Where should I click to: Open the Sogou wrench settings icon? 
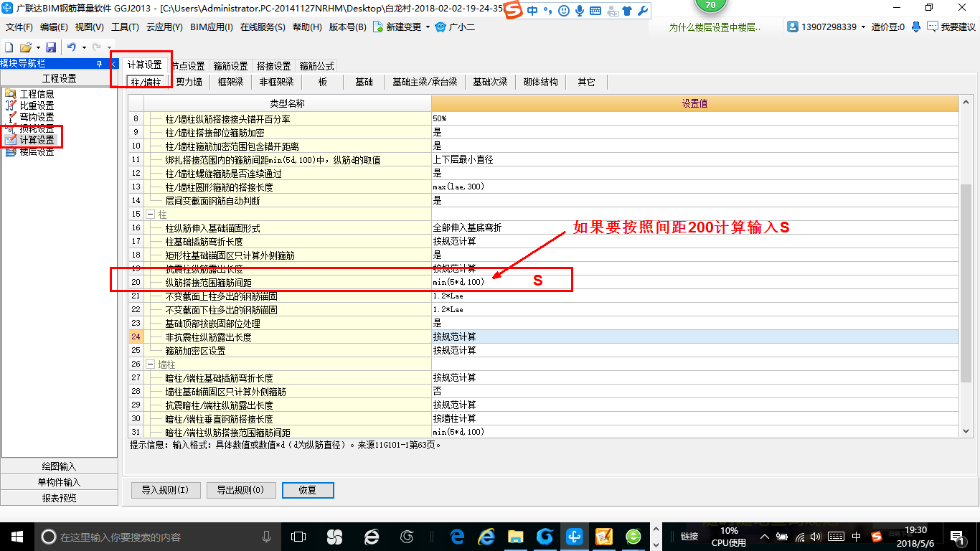pos(643,11)
